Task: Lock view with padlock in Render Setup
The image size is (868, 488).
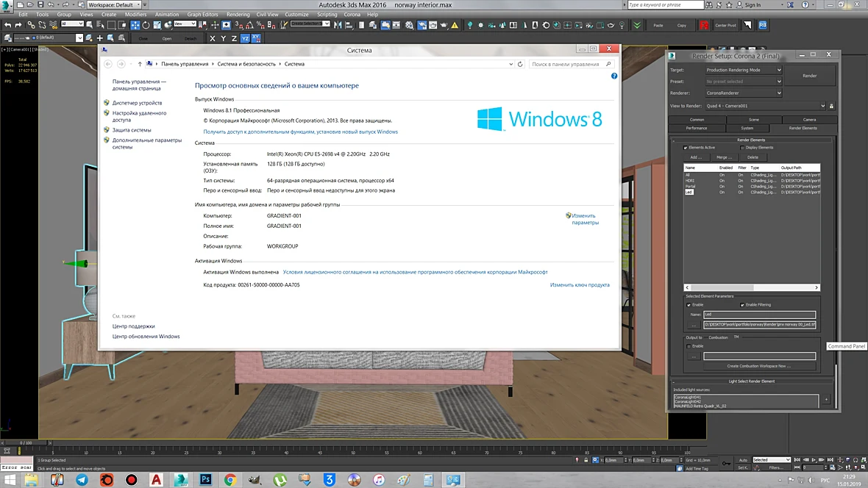Action: pos(831,106)
